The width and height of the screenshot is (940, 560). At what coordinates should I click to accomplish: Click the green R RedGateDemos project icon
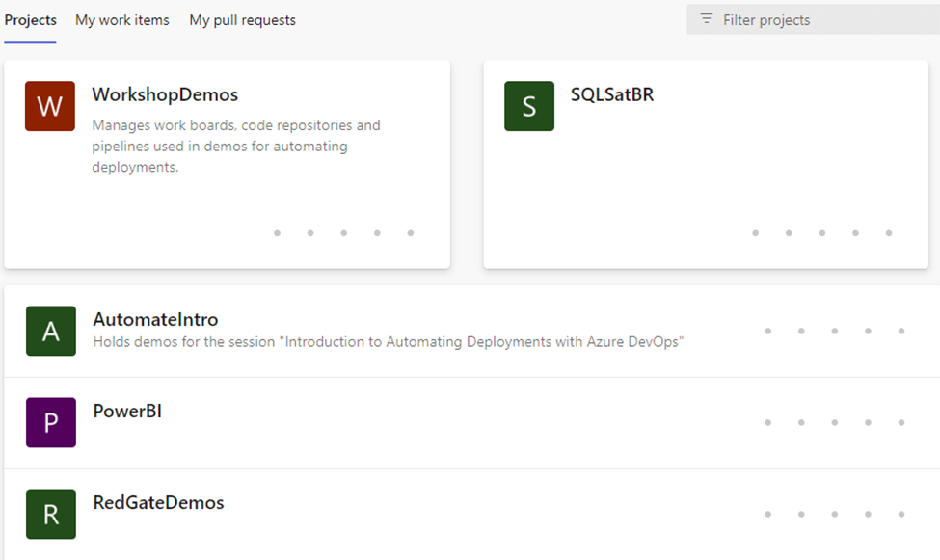coord(51,514)
